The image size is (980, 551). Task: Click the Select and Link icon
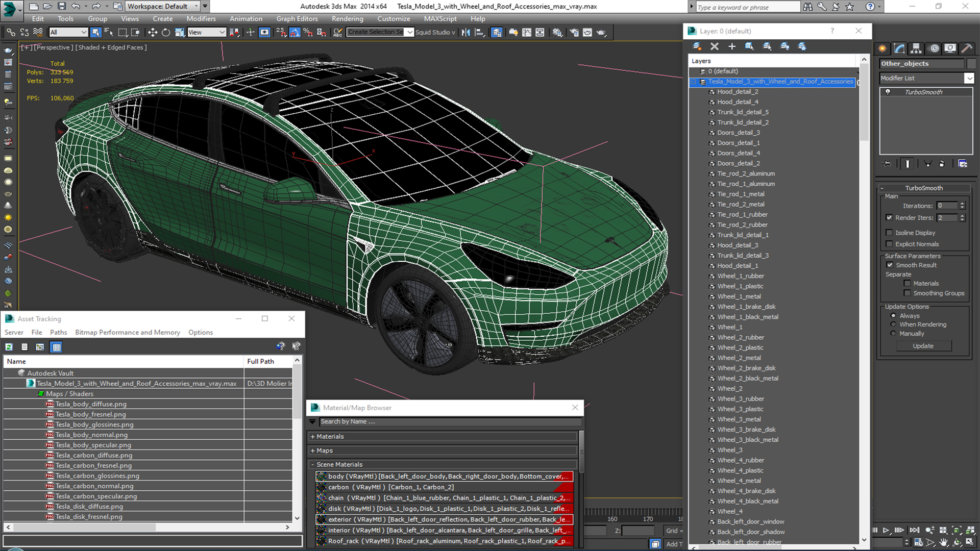tap(11, 32)
